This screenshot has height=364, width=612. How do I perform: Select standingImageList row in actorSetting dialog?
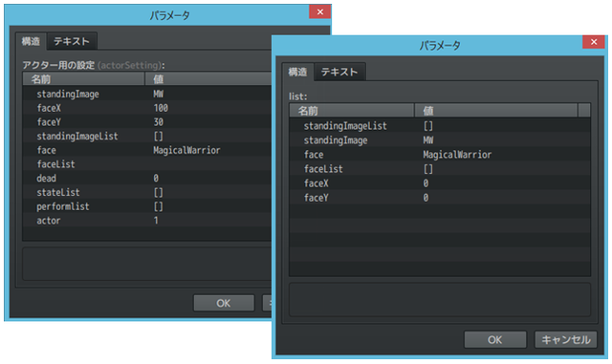click(x=147, y=137)
